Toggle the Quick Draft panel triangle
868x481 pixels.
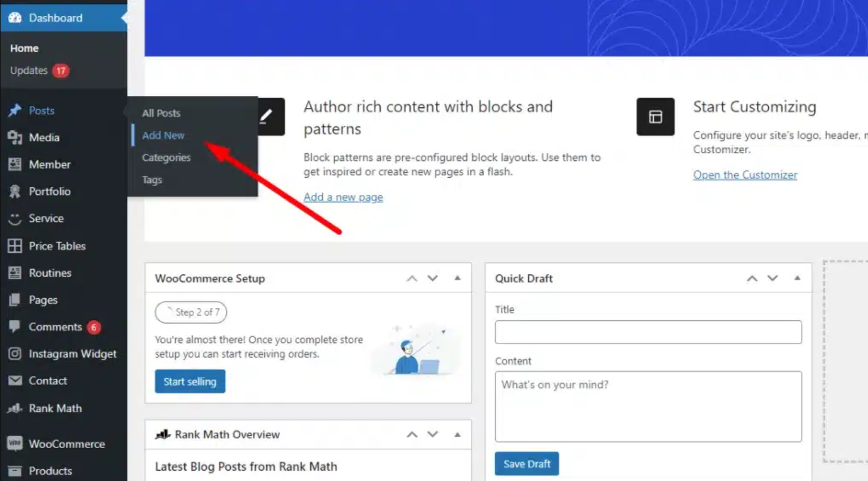coord(797,278)
